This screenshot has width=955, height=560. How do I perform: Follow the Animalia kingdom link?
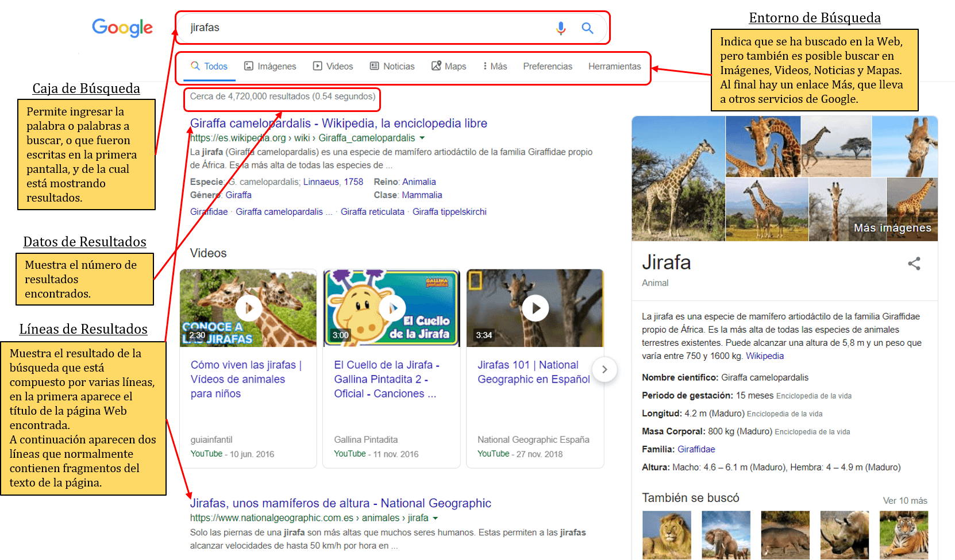coord(419,181)
